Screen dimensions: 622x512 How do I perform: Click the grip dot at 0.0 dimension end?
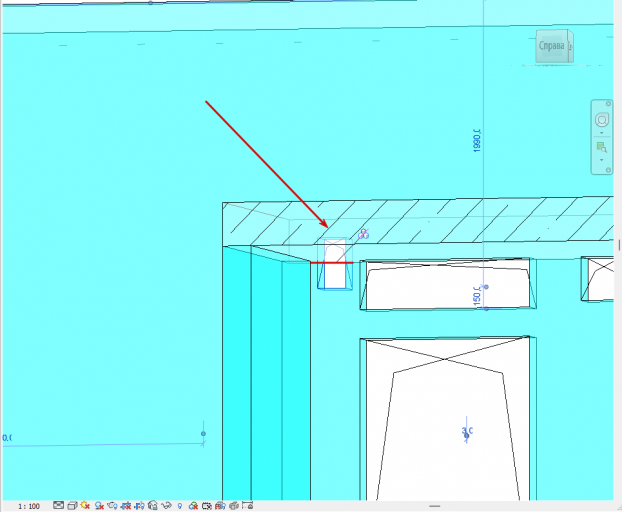[x=203, y=434]
